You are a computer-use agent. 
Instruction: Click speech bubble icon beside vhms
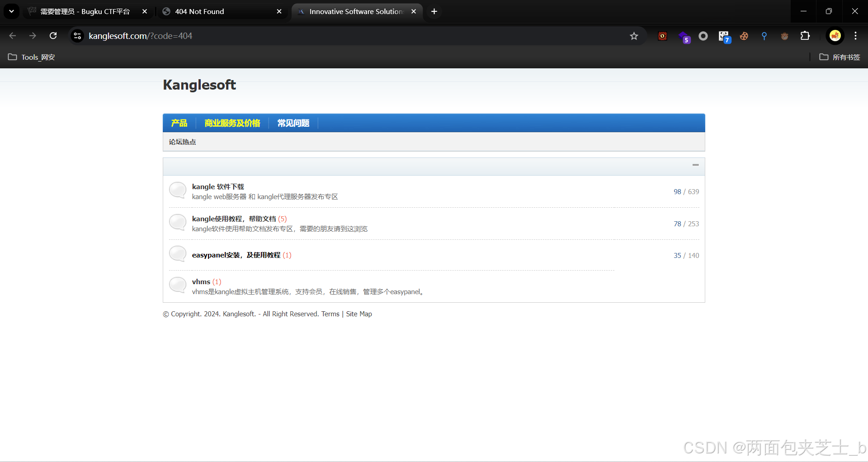(x=178, y=285)
